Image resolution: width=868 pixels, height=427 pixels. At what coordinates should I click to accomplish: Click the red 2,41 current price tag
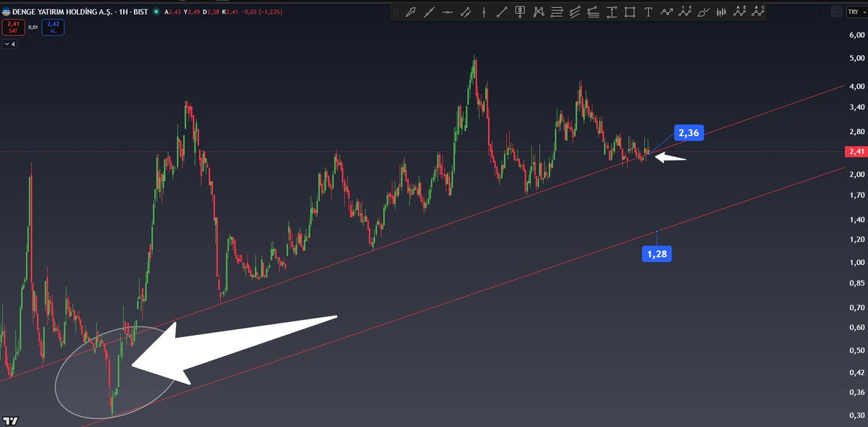[x=856, y=151]
